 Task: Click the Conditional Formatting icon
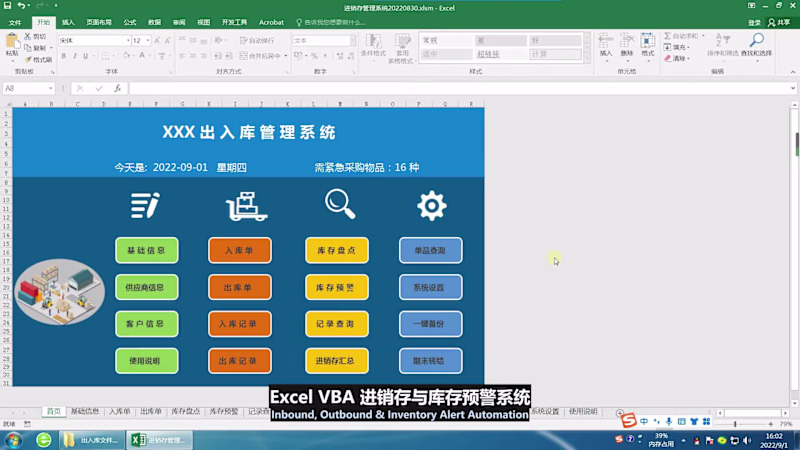point(373,42)
